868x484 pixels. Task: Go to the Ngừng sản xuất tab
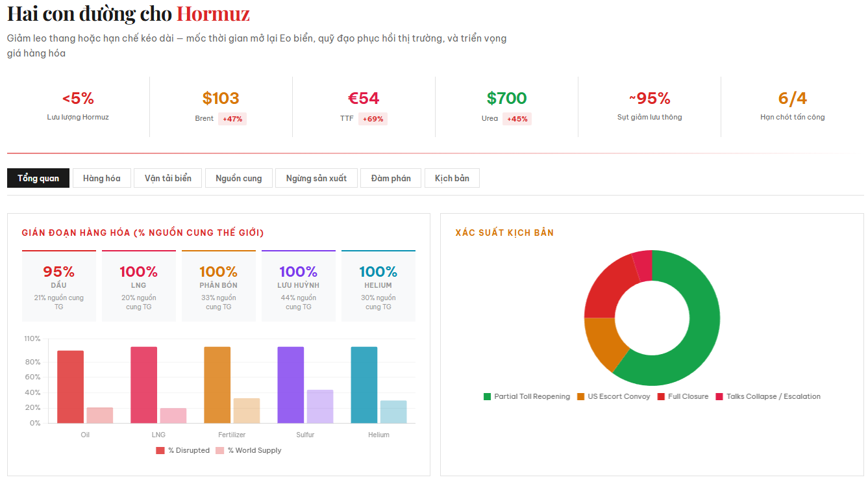point(316,178)
